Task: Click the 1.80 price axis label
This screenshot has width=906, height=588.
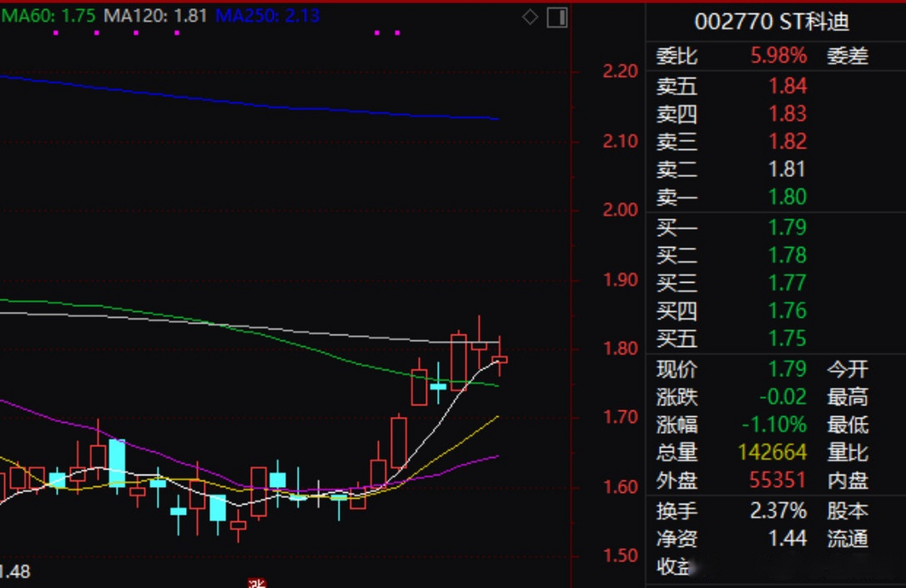Action: click(x=620, y=349)
